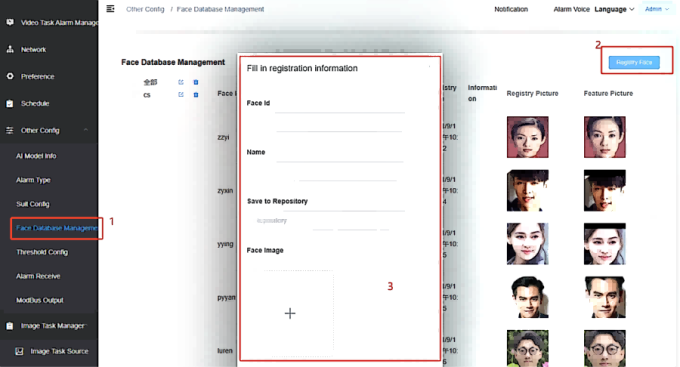Select ModBus Output submenu
680x367 pixels.
coord(39,300)
